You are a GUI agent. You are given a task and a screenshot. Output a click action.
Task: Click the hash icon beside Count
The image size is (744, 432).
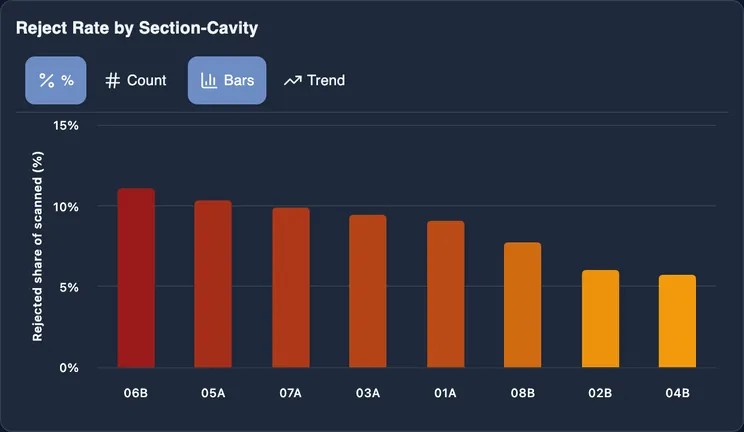pos(112,80)
